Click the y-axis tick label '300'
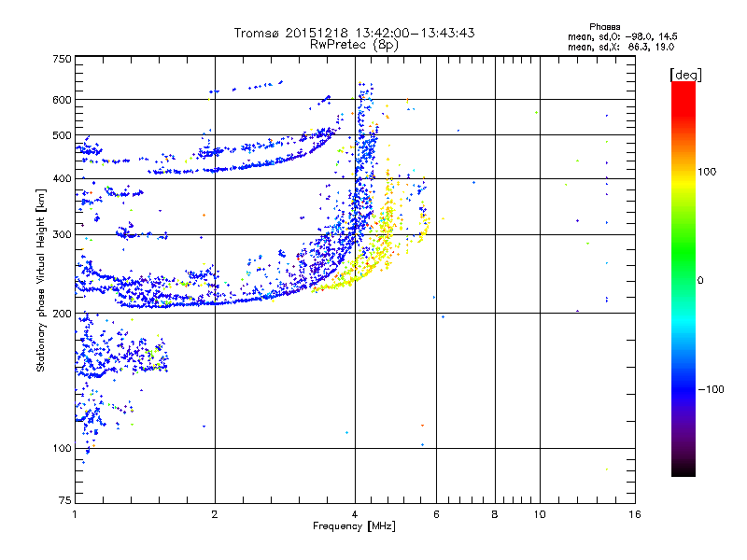This screenshot has height=560, width=747. 62,235
